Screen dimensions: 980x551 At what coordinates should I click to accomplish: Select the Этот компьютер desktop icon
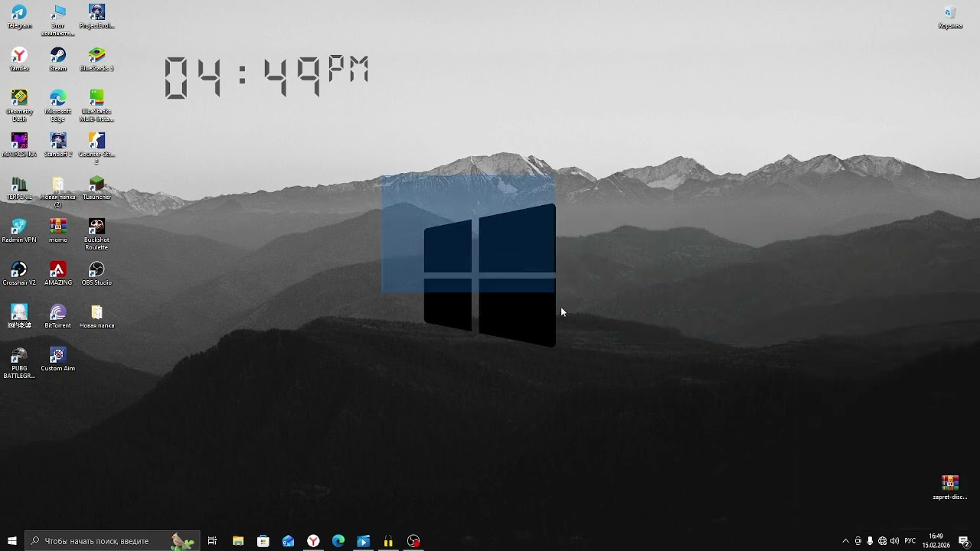coord(58,21)
